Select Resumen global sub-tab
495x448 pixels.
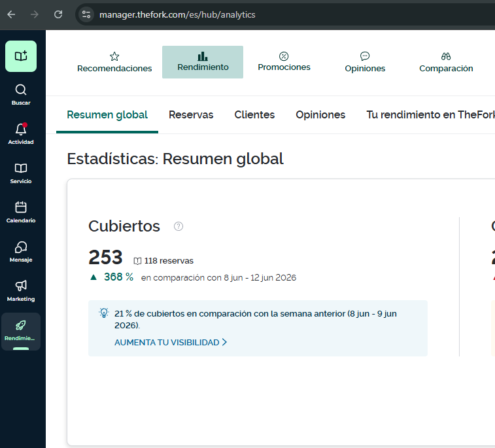click(107, 115)
